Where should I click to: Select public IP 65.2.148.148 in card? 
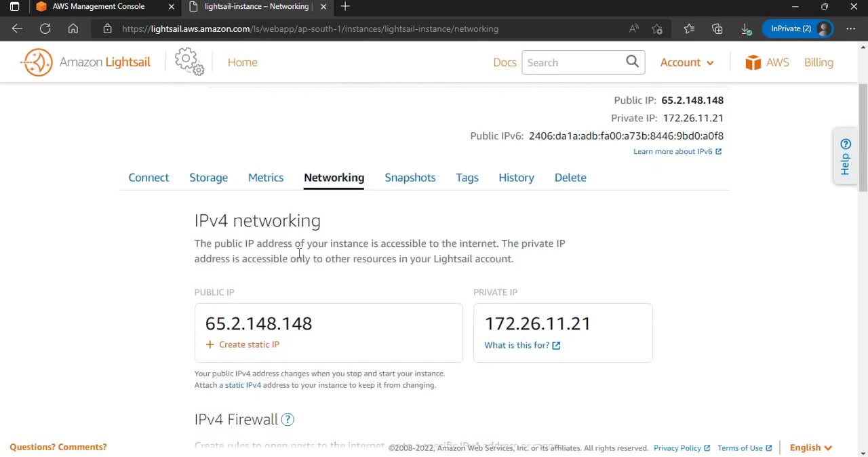pyautogui.click(x=258, y=323)
